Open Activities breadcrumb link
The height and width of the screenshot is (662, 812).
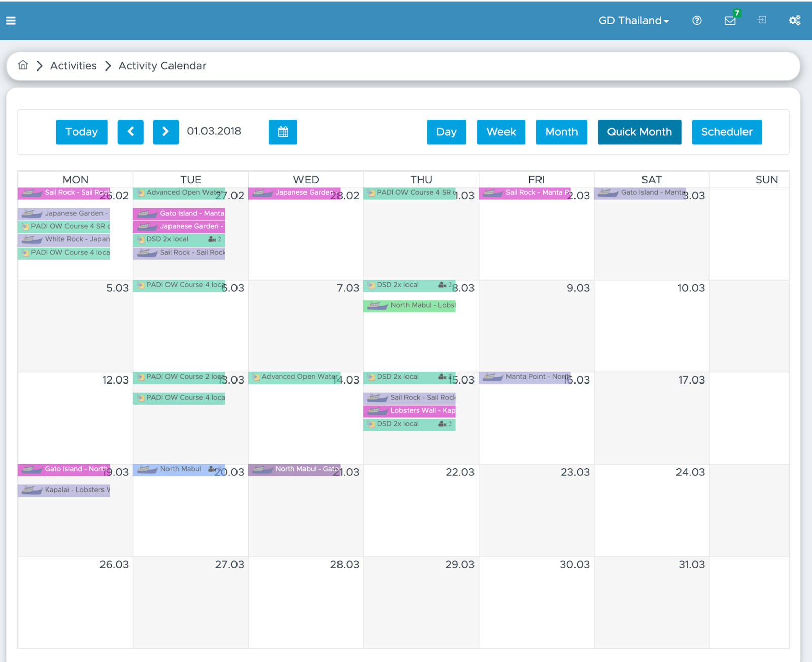click(x=74, y=66)
